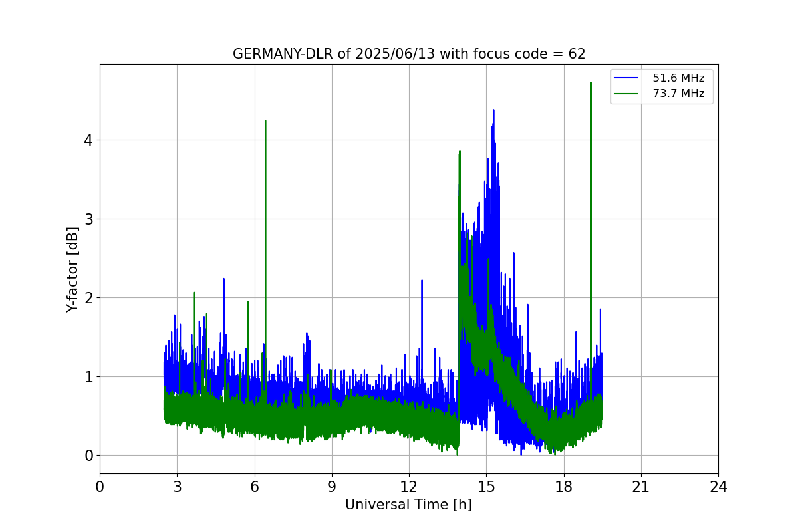Click x-axis tick label 21
798x532 pixels.
pos(641,487)
